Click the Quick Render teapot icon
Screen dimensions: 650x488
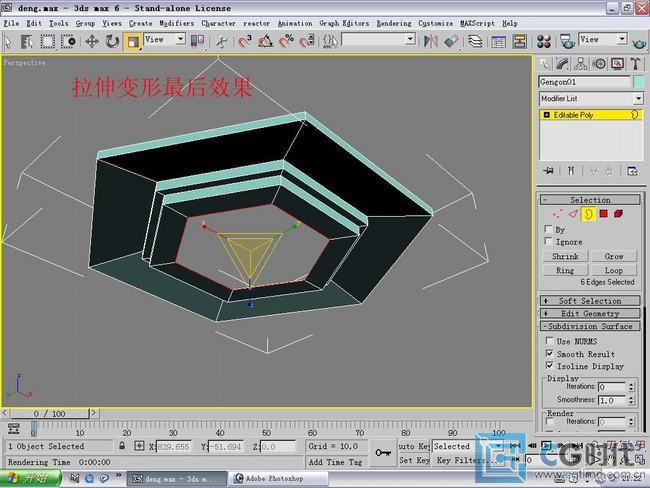coord(639,42)
